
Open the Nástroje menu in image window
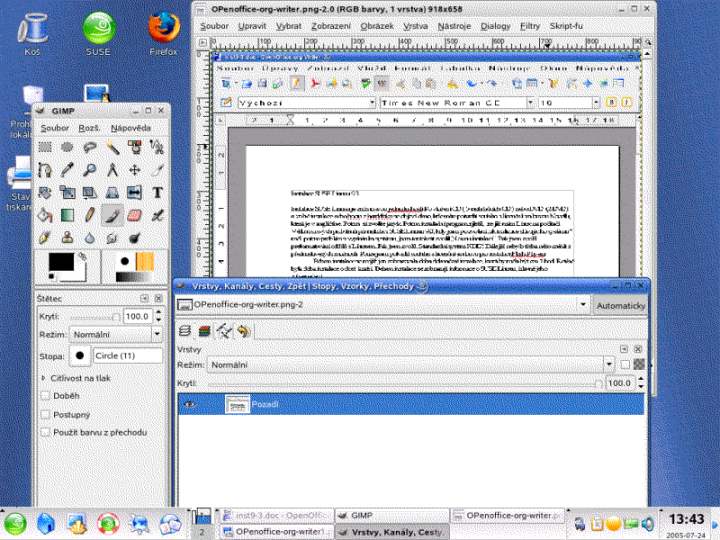click(454, 26)
